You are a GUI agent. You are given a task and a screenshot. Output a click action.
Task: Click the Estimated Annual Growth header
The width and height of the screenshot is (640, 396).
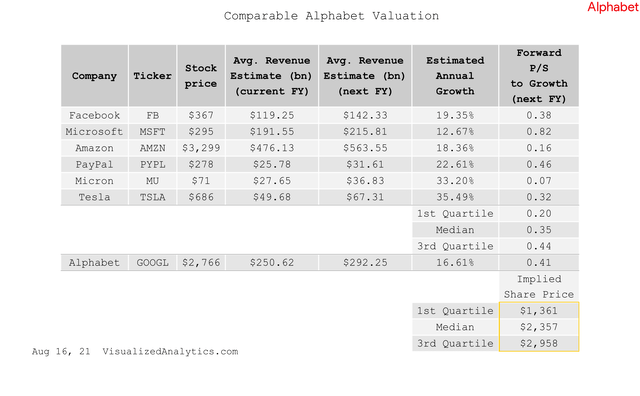455,76
